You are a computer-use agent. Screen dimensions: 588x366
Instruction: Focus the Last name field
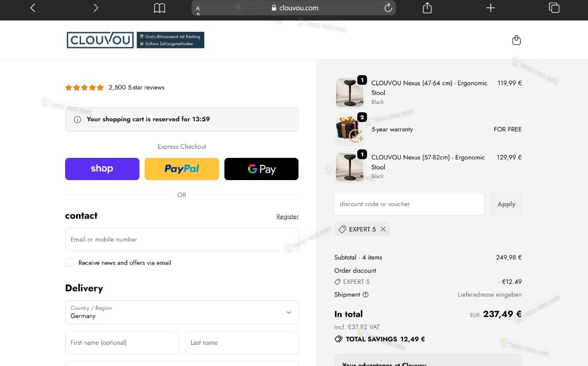coord(242,342)
